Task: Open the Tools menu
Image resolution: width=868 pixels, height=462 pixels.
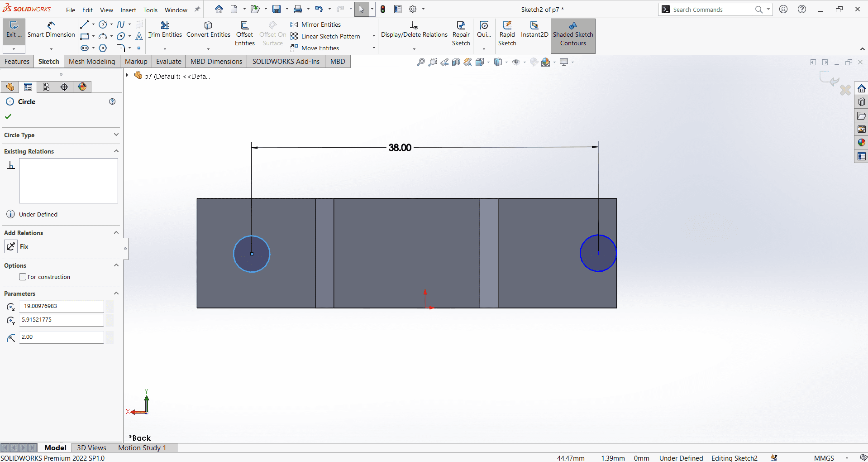Action: (150, 10)
